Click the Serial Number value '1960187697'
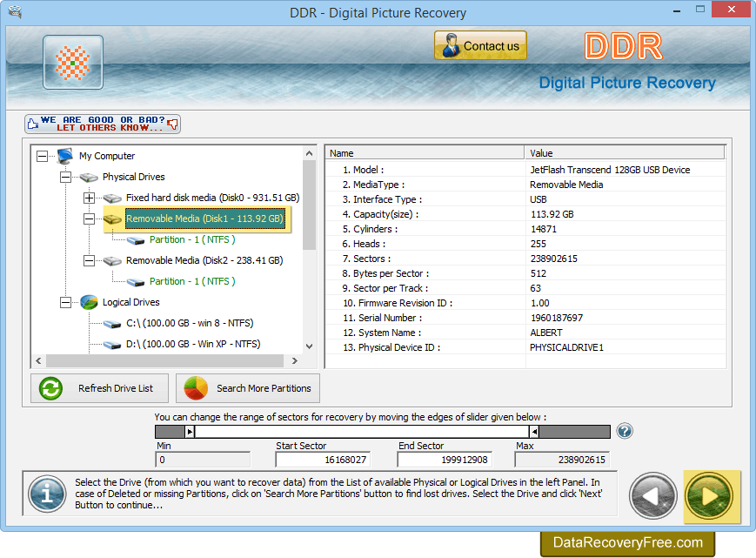Viewport: 756px width, 558px height. [557, 318]
